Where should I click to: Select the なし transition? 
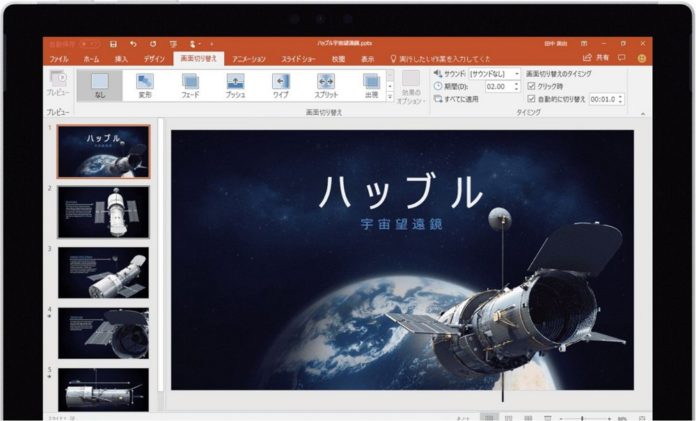pyautogui.click(x=100, y=86)
